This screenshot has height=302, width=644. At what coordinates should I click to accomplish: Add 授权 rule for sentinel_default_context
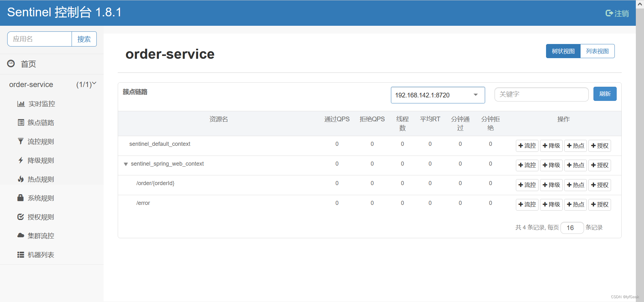599,146
